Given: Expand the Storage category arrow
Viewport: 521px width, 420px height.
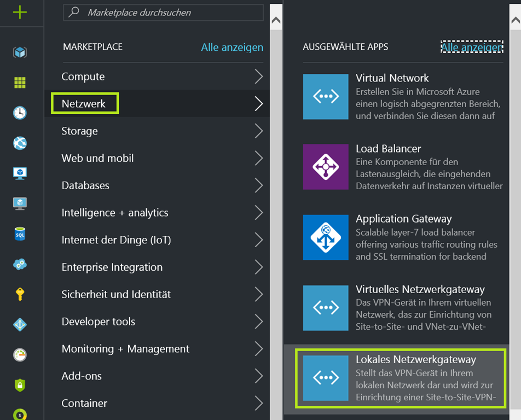Looking at the screenshot, I should (259, 131).
